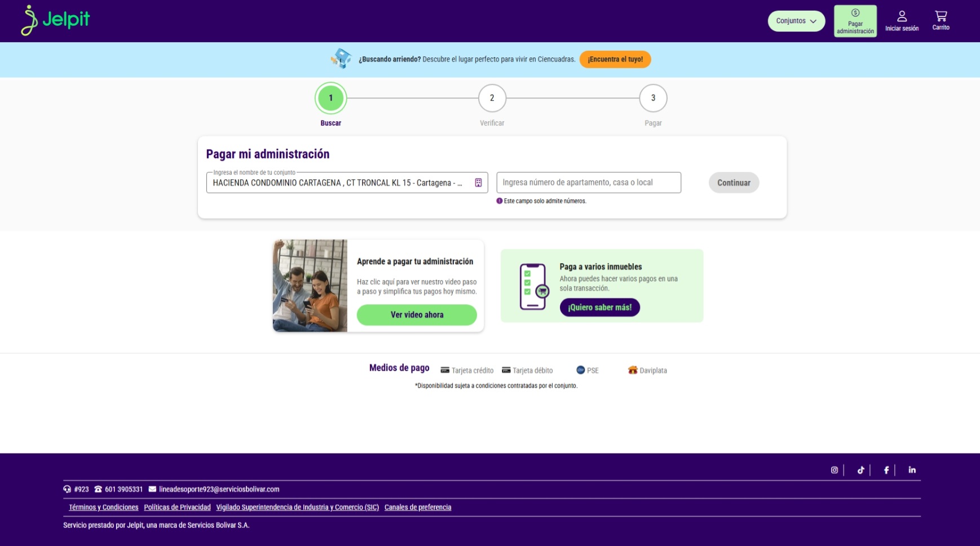Click the PSE logo icon

[580, 370]
